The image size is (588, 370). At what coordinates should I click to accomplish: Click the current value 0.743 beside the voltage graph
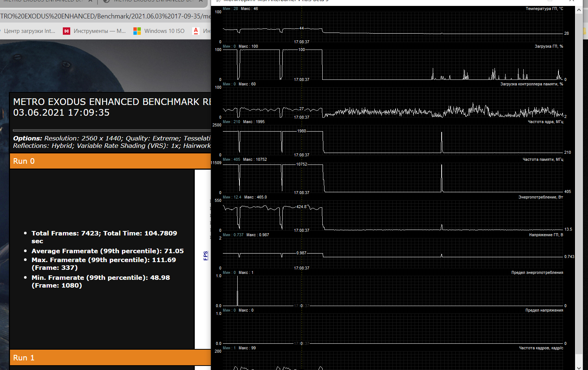point(569,257)
